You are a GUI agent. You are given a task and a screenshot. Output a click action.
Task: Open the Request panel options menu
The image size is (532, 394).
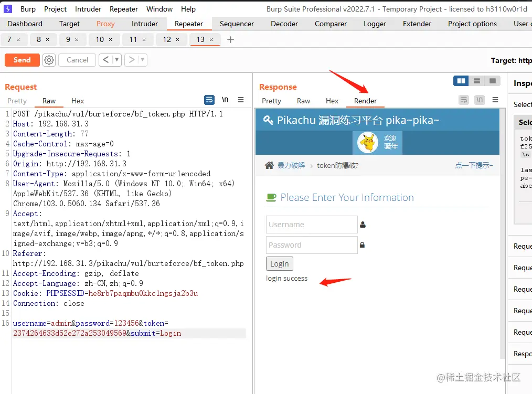240,100
